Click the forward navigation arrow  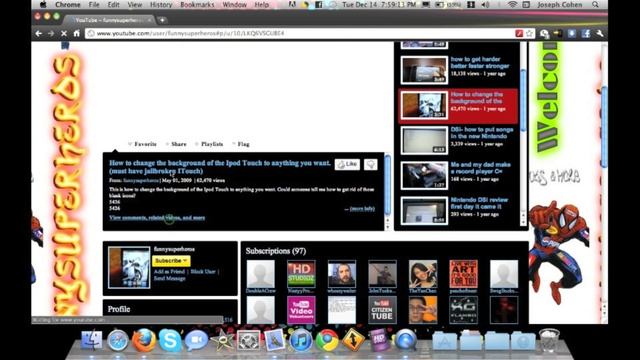51,33
